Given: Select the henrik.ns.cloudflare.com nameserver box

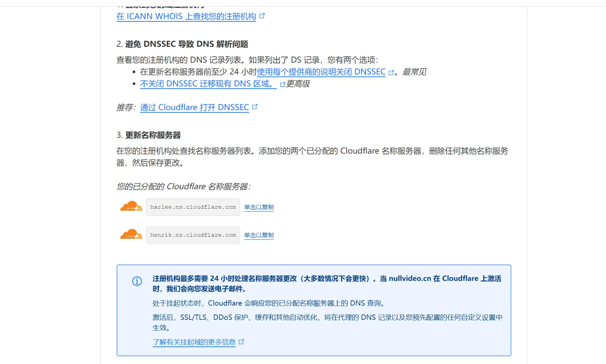Looking at the screenshot, I should tap(193, 235).
